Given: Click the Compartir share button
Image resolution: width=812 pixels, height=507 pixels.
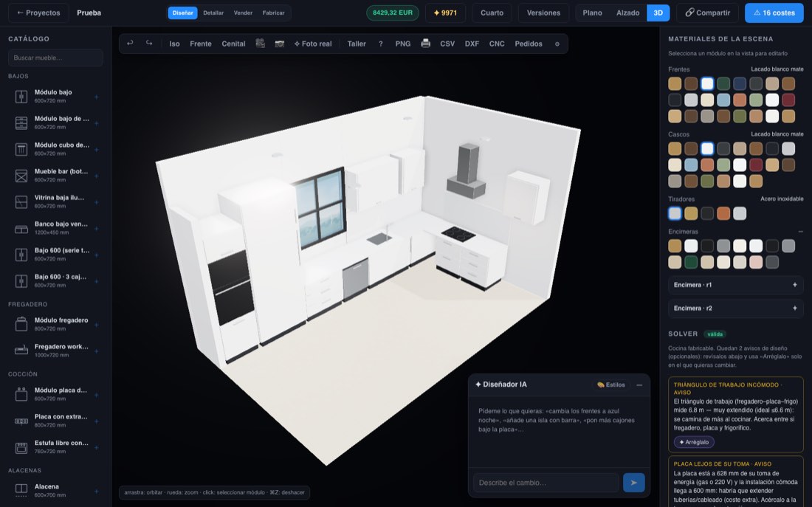Looking at the screenshot, I should (x=707, y=13).
